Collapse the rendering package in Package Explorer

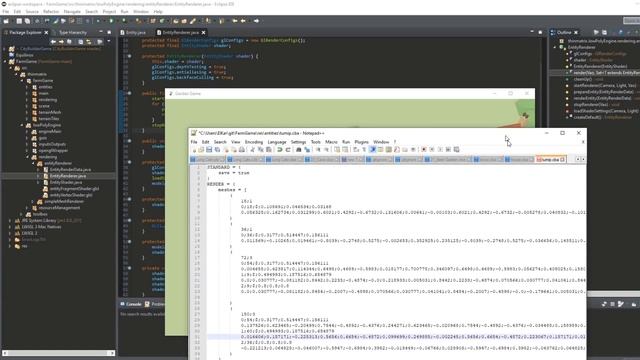click(x=28, y=157)
